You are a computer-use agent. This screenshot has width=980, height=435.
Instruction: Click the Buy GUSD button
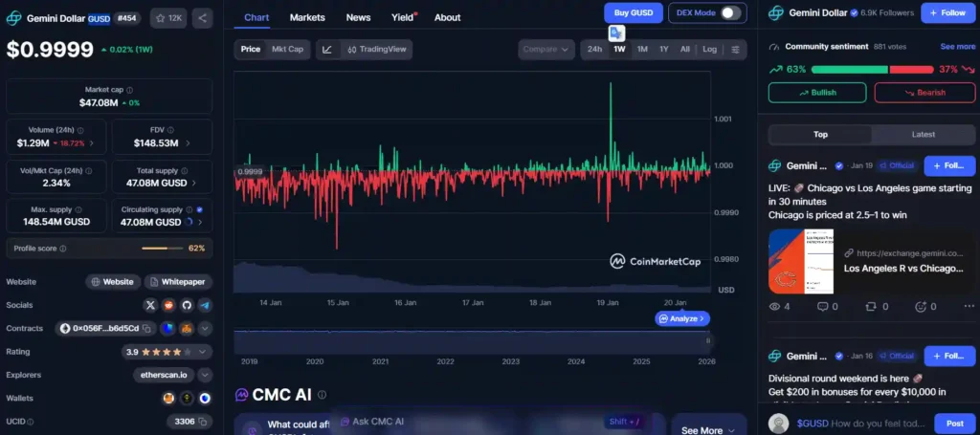click(634, 13)
